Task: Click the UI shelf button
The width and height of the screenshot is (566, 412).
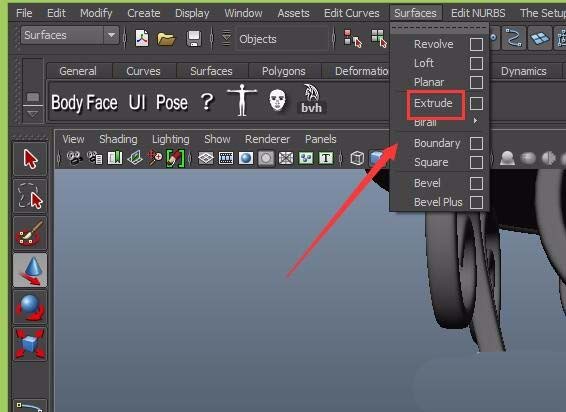Action: [137, 103]
